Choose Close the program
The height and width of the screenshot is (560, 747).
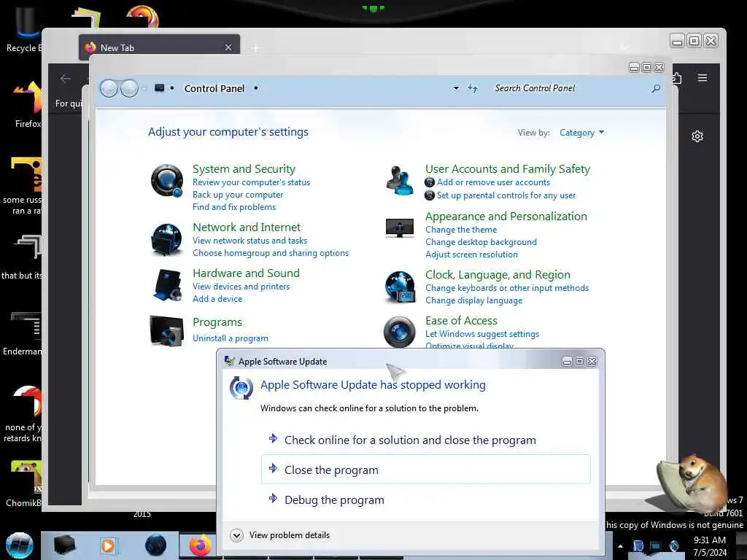pyautogui.click(x=426, y=470)
